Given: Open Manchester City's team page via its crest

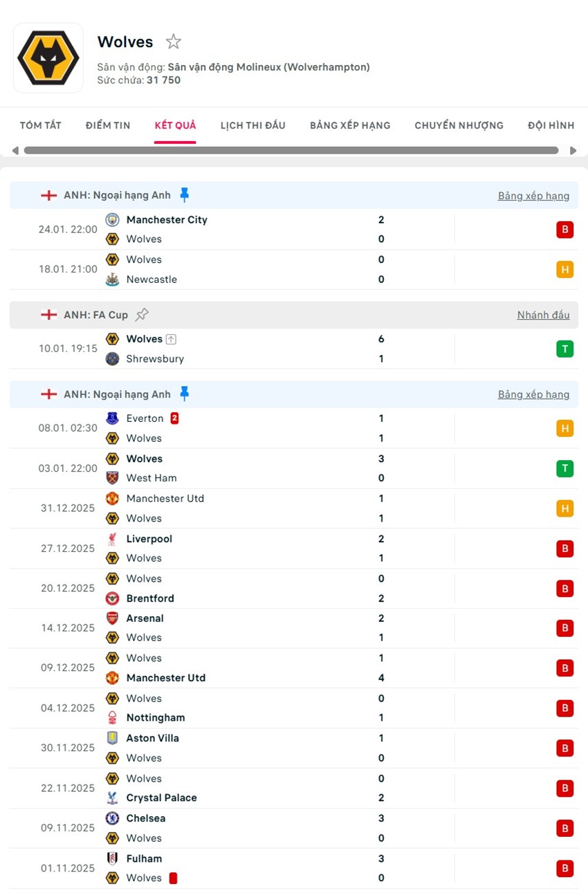Looking at the screenshot, I should click(112, 220).
